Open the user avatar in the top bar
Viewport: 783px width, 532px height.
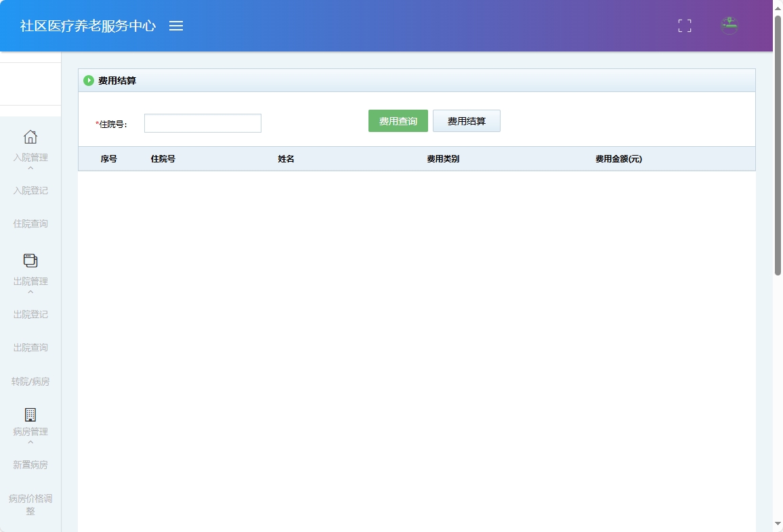click(729, 25)
